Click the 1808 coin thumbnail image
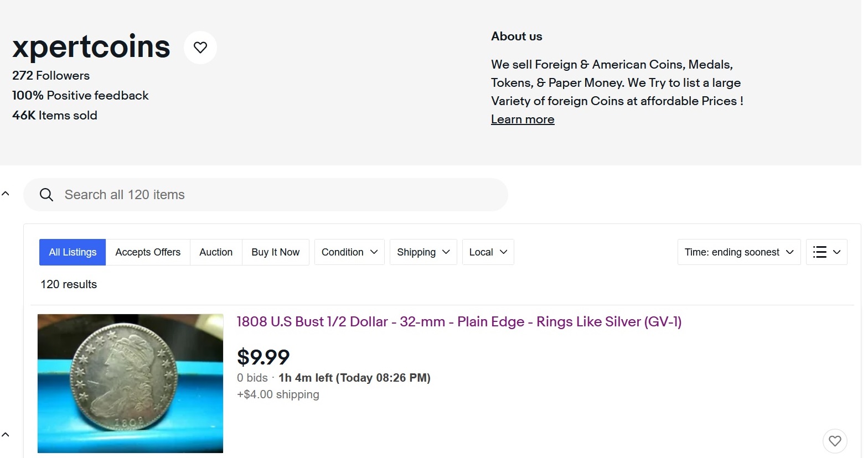This screenshot has width=868, height=458. [130, 383]
